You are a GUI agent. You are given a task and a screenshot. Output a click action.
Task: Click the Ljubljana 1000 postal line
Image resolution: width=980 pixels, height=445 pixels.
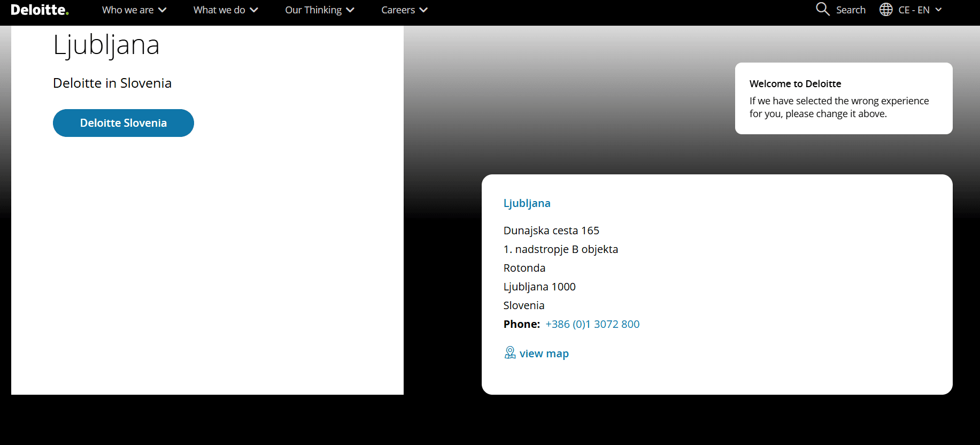pyautogui.click(x=539, y=287)
